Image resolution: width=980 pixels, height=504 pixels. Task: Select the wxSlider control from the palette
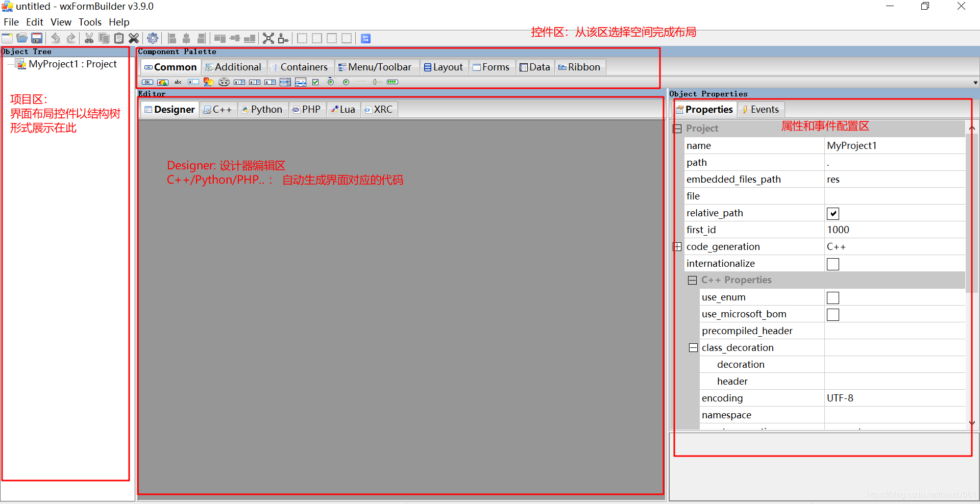pyautogui.click(x=376, y=82)
